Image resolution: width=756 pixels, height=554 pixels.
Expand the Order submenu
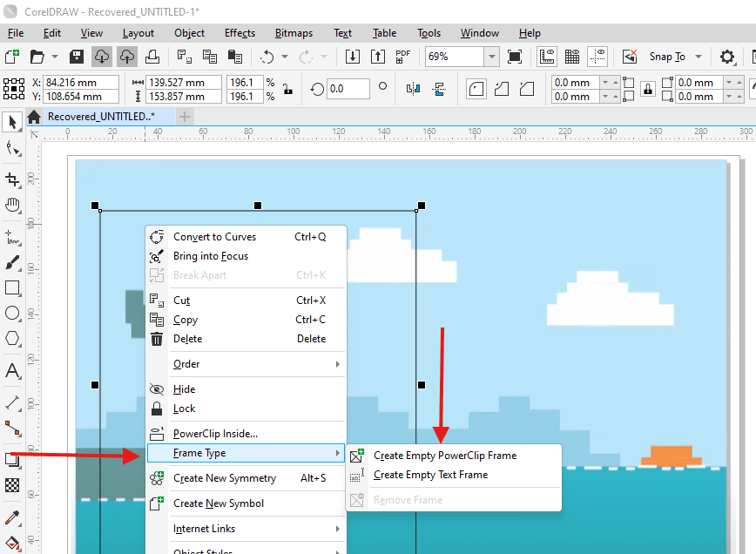[x=246, y=364]
